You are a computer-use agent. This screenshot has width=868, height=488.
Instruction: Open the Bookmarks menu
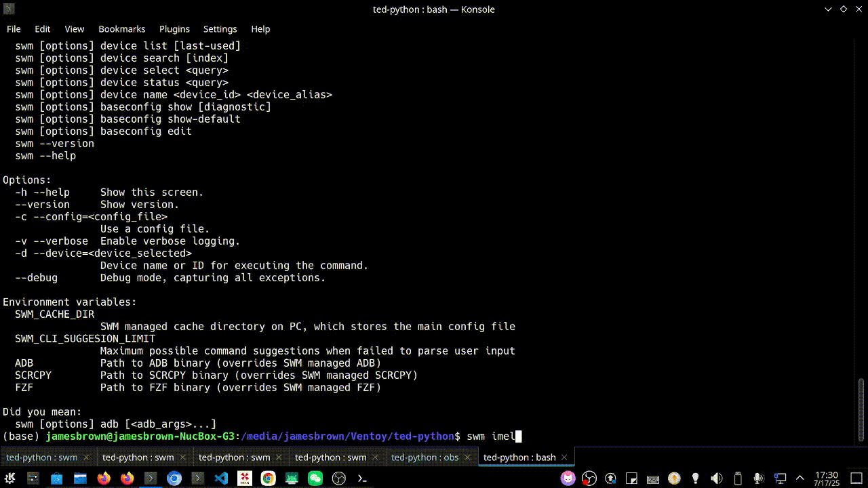(x=122, y=29)
